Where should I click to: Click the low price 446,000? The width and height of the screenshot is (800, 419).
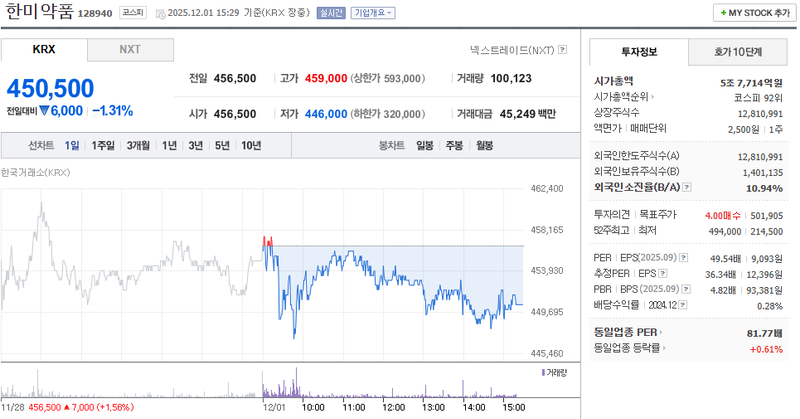click(326, 114)
